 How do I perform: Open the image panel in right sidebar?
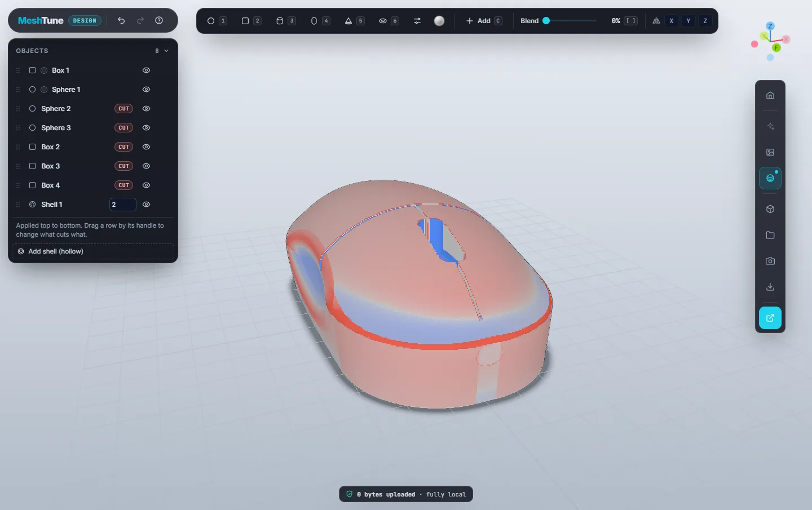tap(770, 152)
